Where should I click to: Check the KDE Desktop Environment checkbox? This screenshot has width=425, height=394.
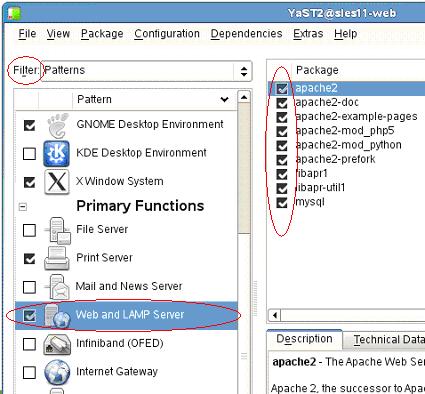pos(29,154)
